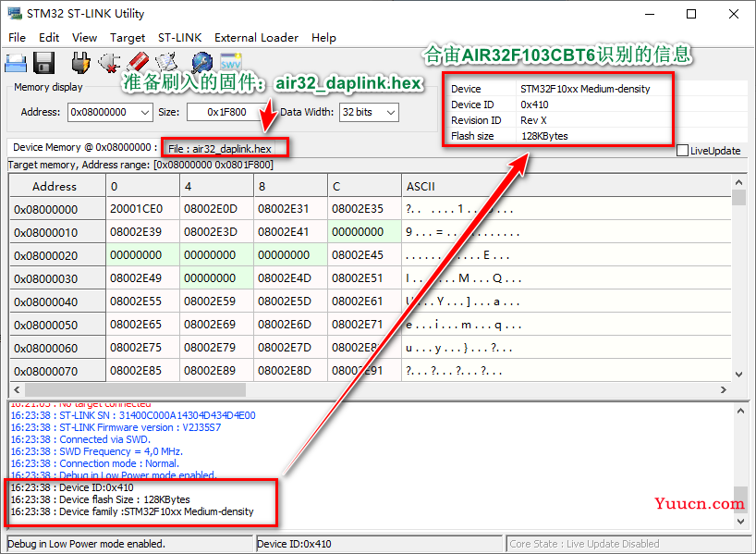This screenshot has height=554, width=756.
Task: Select memory cell 08002E0D
Action: [x=216, y=209]
